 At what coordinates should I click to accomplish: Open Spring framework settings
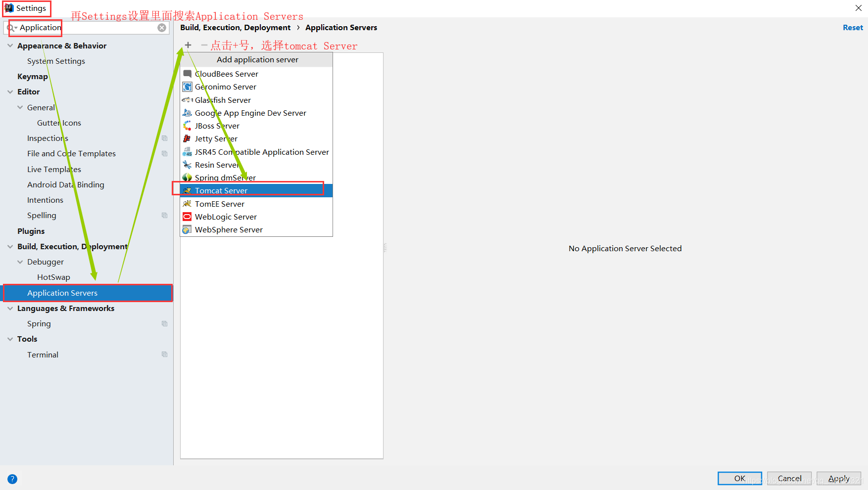pyautogui.click(x=39, y=323)
